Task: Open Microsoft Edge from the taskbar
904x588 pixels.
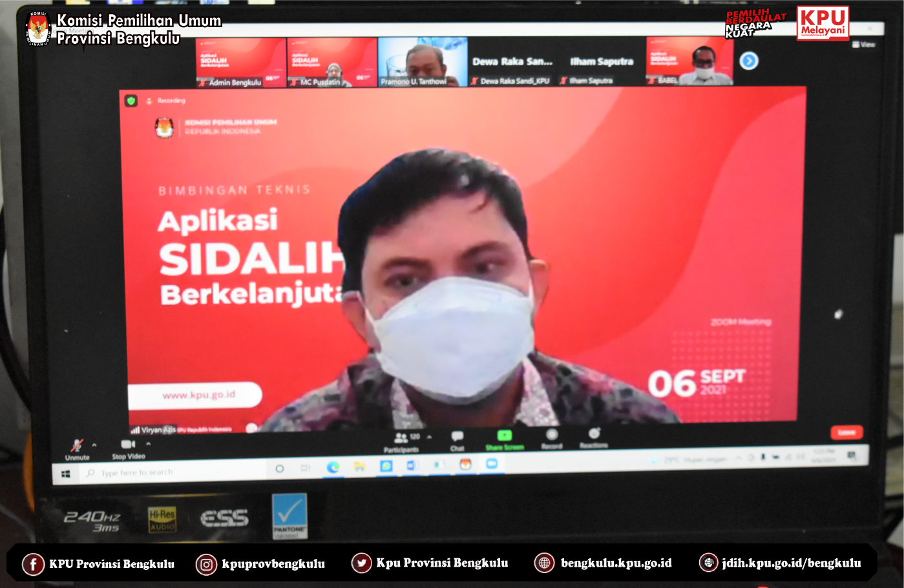Action: (333, 467)
